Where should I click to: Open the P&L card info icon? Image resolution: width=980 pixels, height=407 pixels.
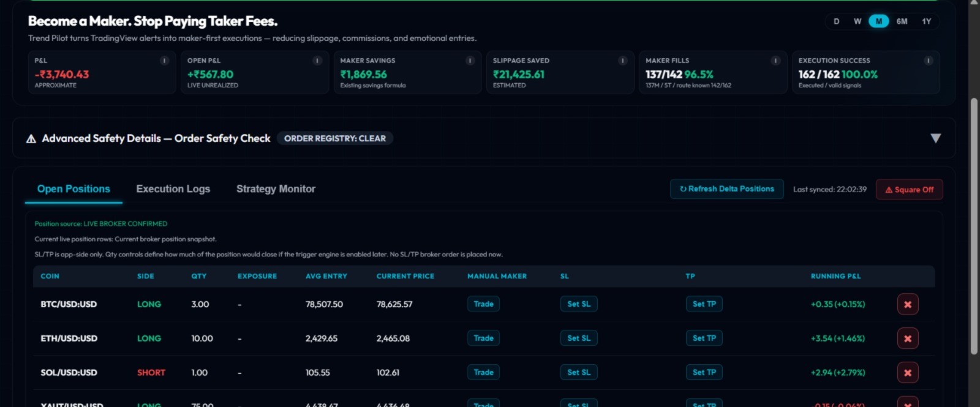(164, 61)
